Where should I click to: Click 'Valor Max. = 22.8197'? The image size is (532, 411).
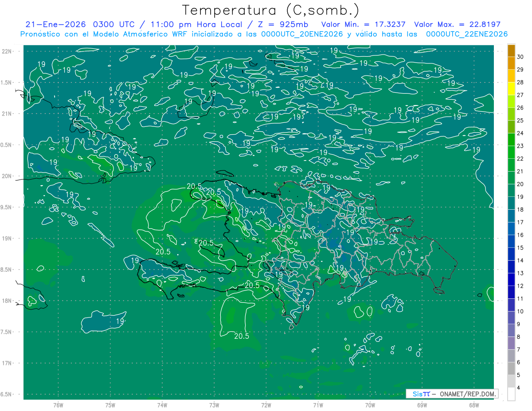(x=457, y=24)
